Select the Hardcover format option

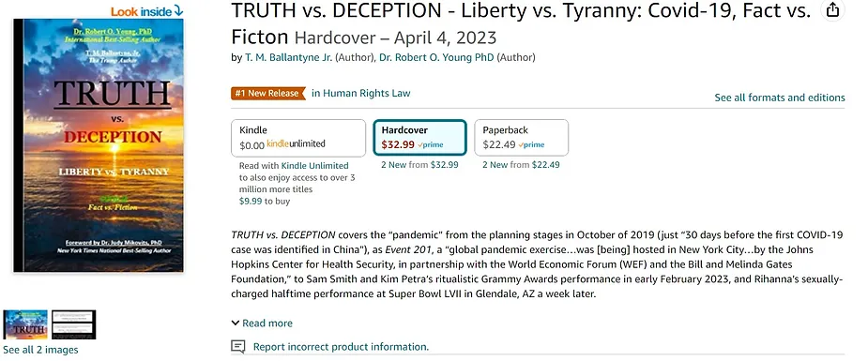[420, 138]
